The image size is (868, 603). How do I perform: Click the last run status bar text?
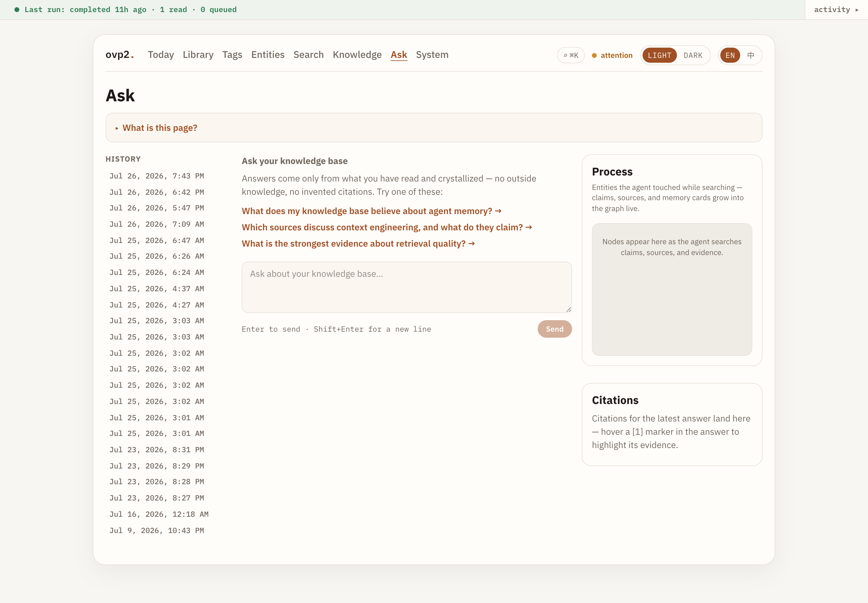tap(130, 9)
